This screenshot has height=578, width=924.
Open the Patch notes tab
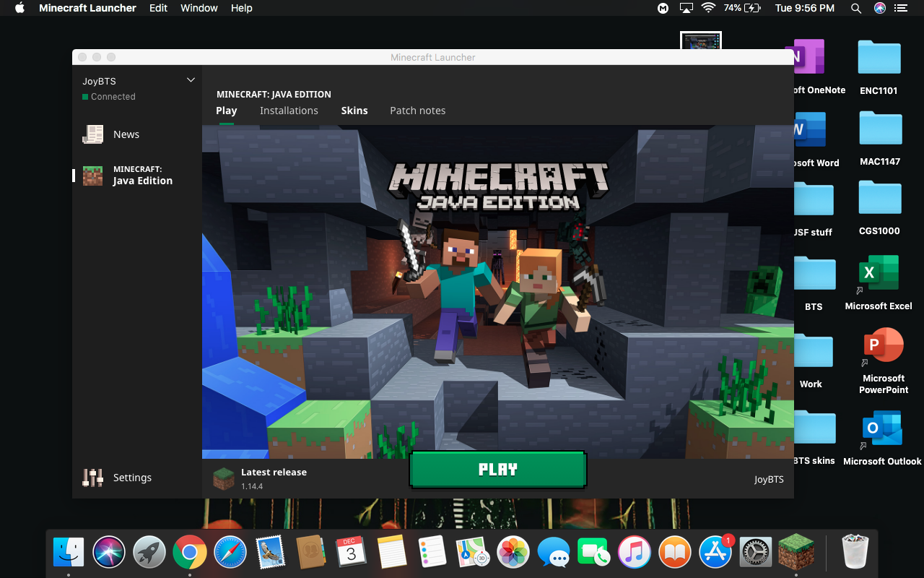[417, 111]
